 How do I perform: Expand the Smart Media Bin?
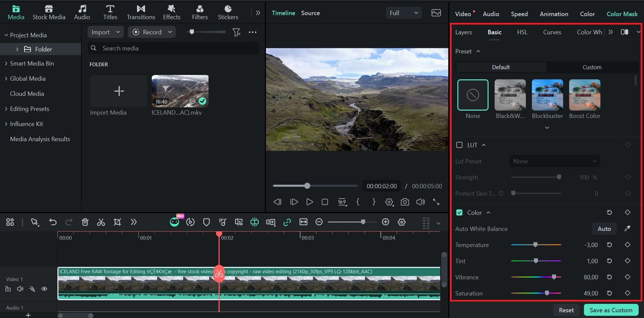6,64
